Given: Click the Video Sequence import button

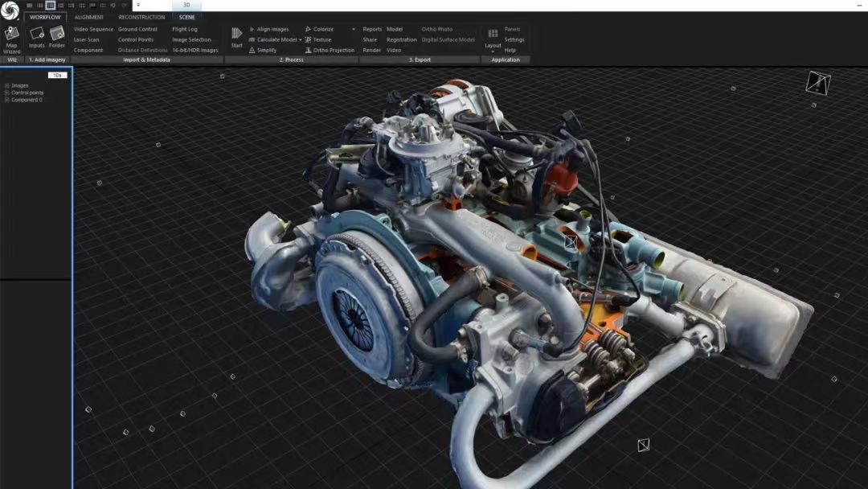Looking at the screenshot, I should [x=93, y=30].
